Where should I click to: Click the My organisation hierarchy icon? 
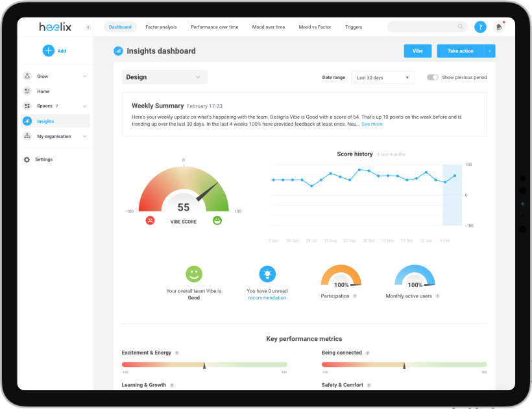(x=27, y=136)
